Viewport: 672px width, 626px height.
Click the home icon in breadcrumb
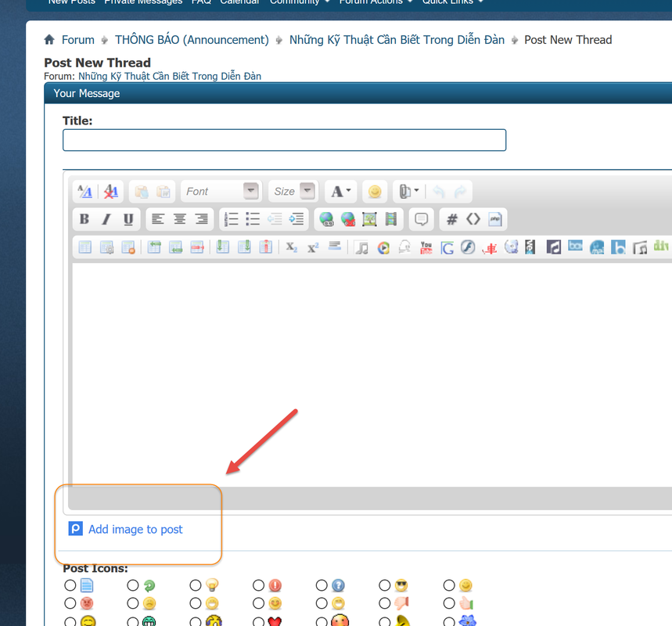(x=49, y=40)
